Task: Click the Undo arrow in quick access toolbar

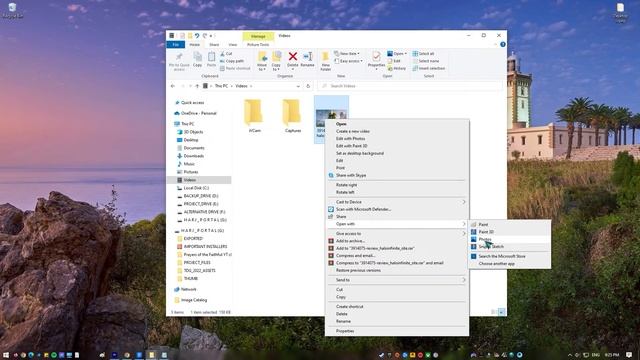Action: (x=197, y=36)
